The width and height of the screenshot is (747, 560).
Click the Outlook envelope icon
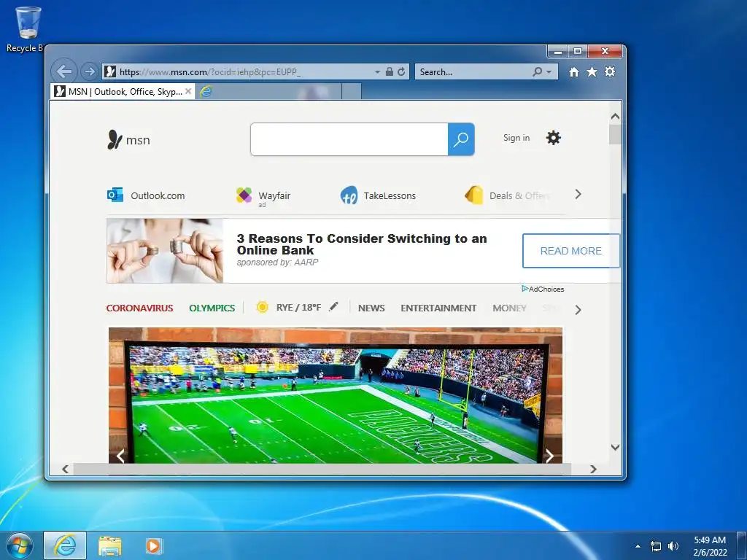(x=115, y=195)
